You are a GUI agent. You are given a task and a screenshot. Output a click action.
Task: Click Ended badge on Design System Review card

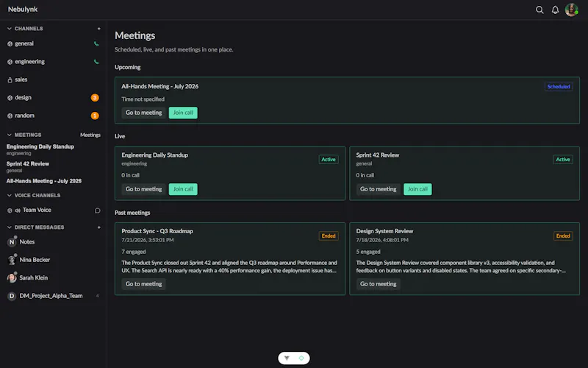tap(563, 236)
